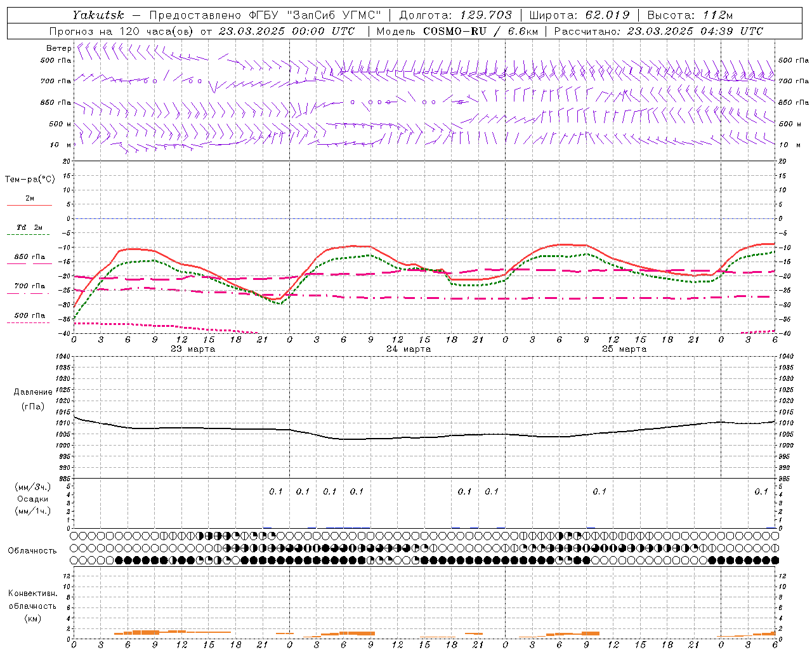Click the 'Тем-ра(°C)' temperature panel label
Screen dimensions: 812x650
tap(30, 180)
